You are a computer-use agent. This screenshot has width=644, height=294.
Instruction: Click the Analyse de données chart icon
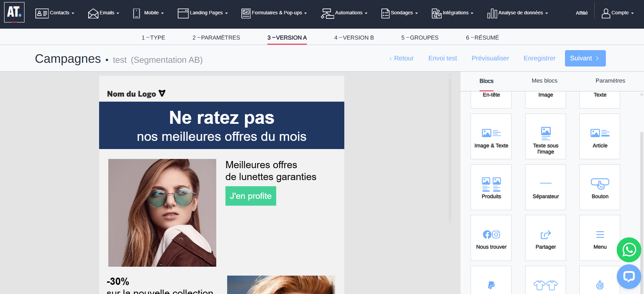coord(492,13)
